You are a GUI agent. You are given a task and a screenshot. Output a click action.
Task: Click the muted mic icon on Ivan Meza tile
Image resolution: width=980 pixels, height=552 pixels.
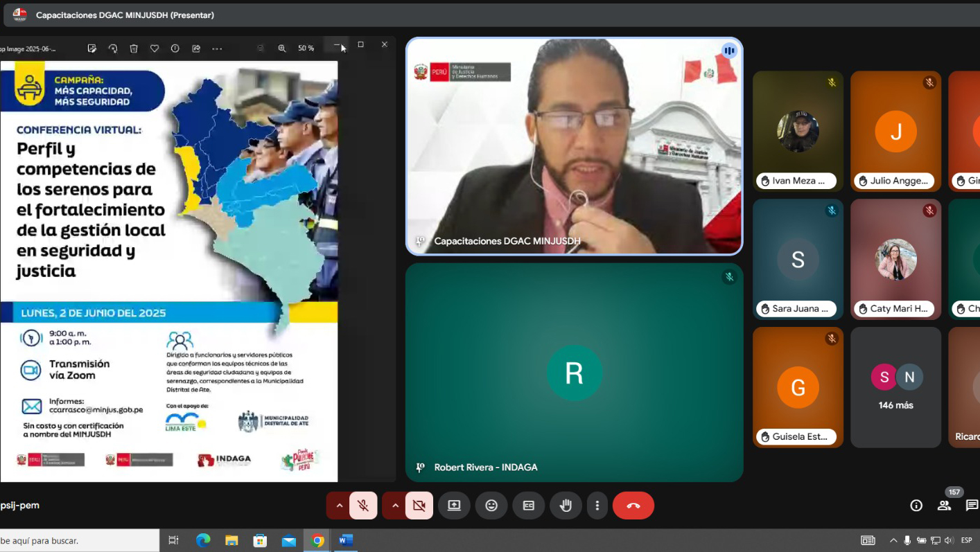[x=832, y=82]
